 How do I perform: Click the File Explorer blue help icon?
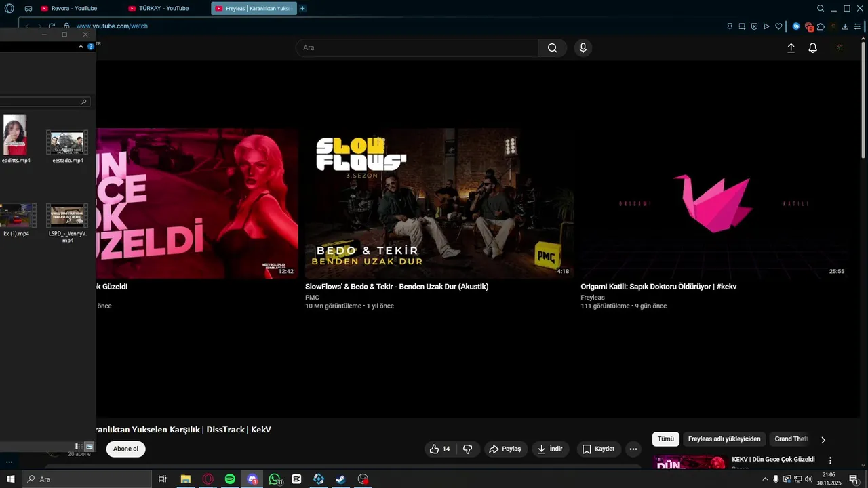pos(91,47)
